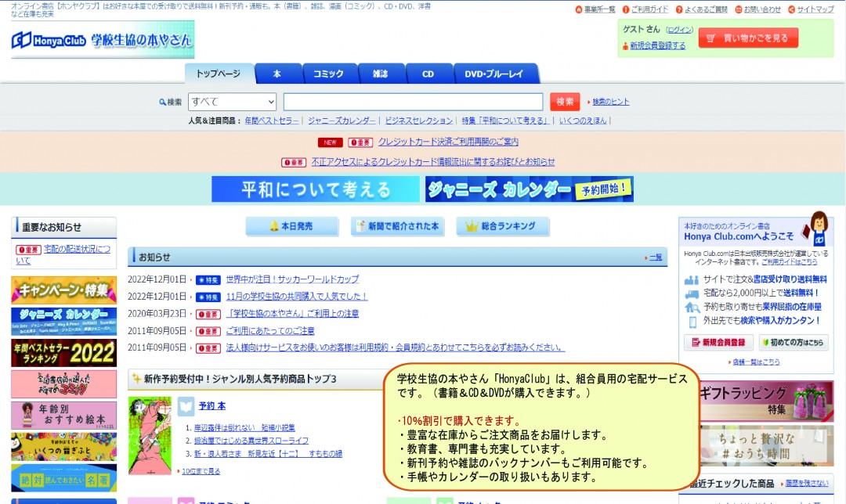Focus the search keyword input field
The width and height of the screenshot is (846, 504).
tap(413, 101)
